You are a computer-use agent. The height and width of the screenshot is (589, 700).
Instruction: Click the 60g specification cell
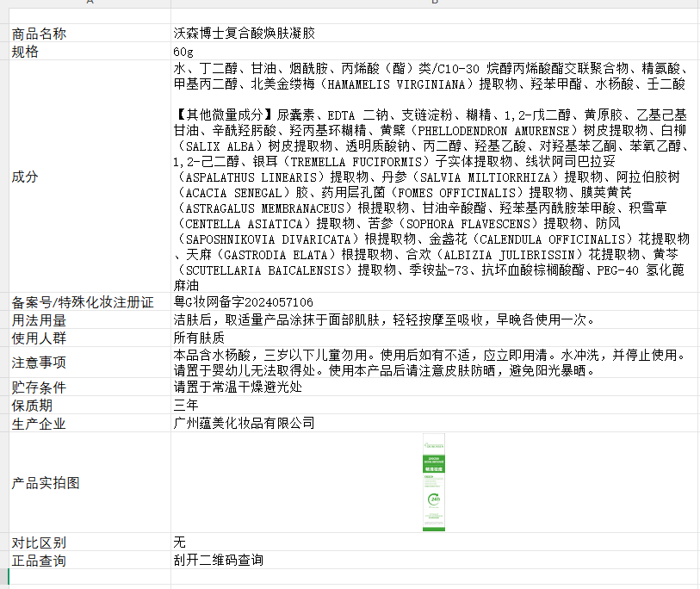435,52
